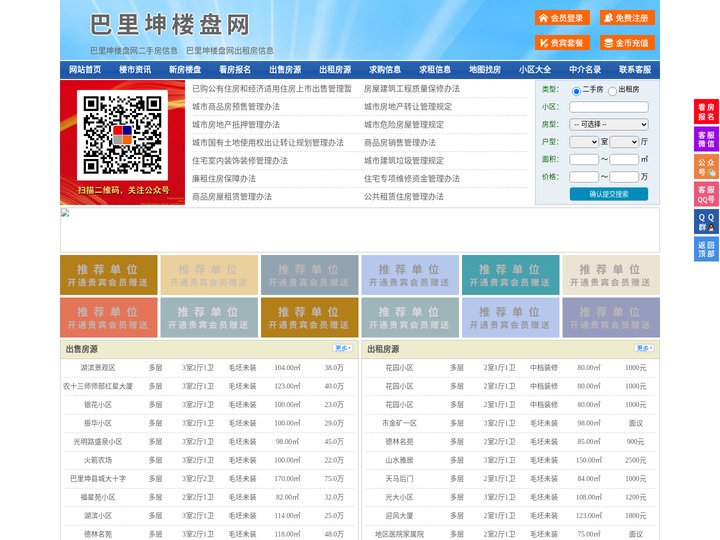Open 农十三师师部红星大厦 sale listing

coord(98,386)
